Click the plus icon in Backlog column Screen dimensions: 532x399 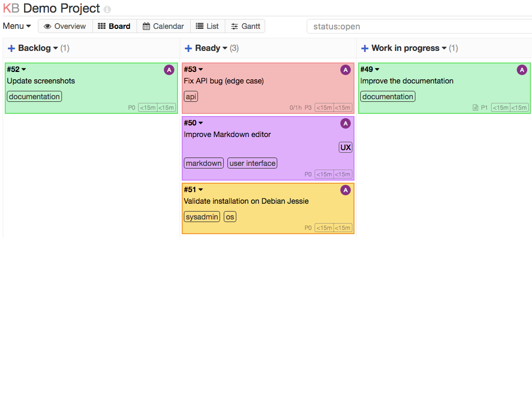tap(12, 48)
